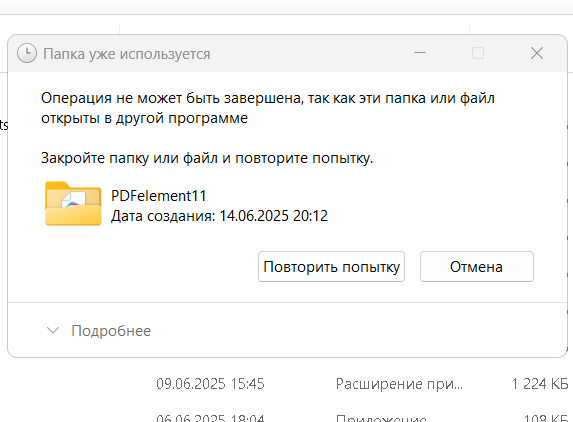Image resolution: width=573 pixels, height=422 pixels.
Task: Click the Закройте папку или файл instruction text
Action: coord(207,158)
